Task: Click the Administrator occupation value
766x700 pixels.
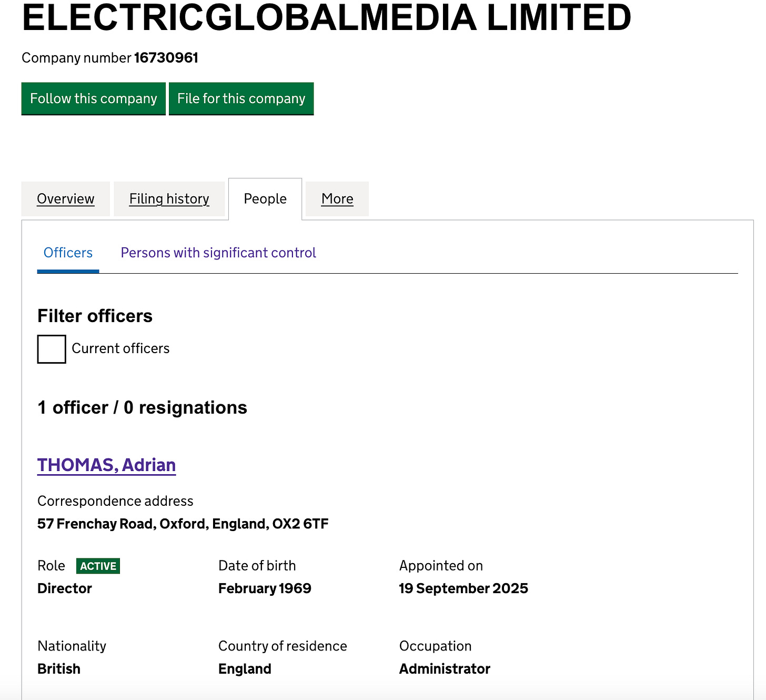Action: [445, 669]
